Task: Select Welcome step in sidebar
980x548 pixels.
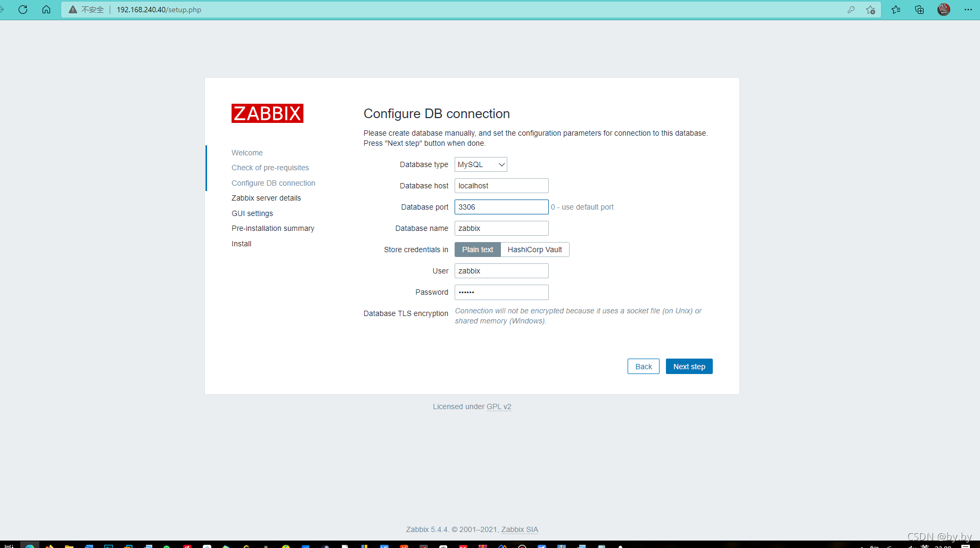Action: [247, 153]
